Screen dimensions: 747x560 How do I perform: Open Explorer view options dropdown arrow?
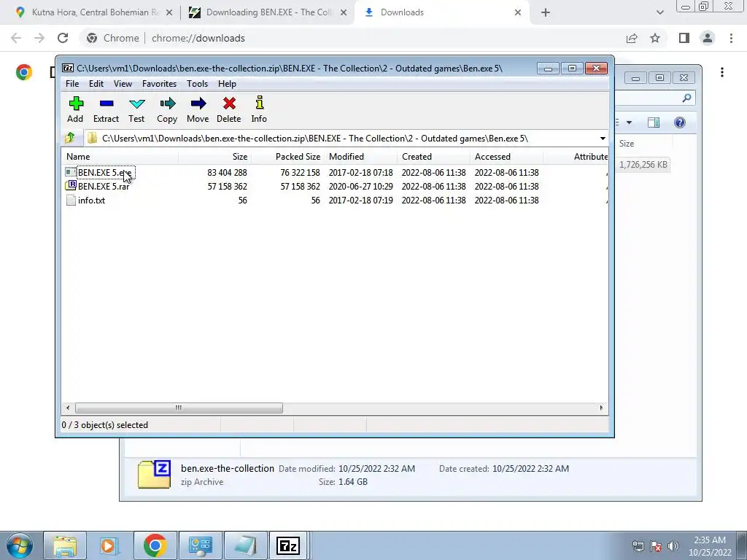tap(629, 122)
